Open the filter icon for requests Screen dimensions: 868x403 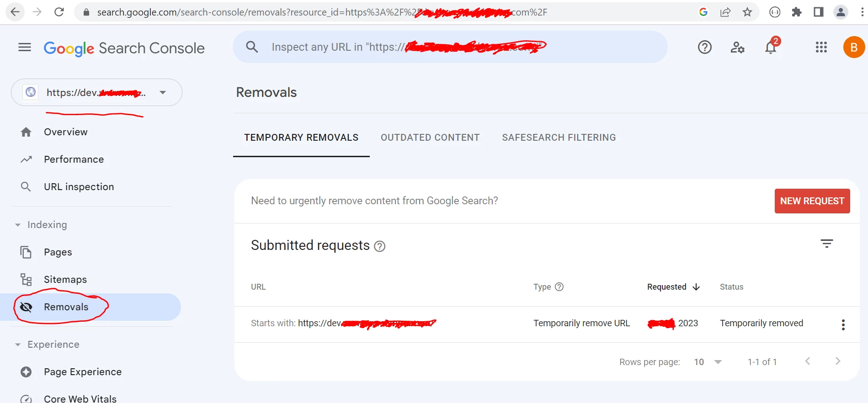pos(827,244)
